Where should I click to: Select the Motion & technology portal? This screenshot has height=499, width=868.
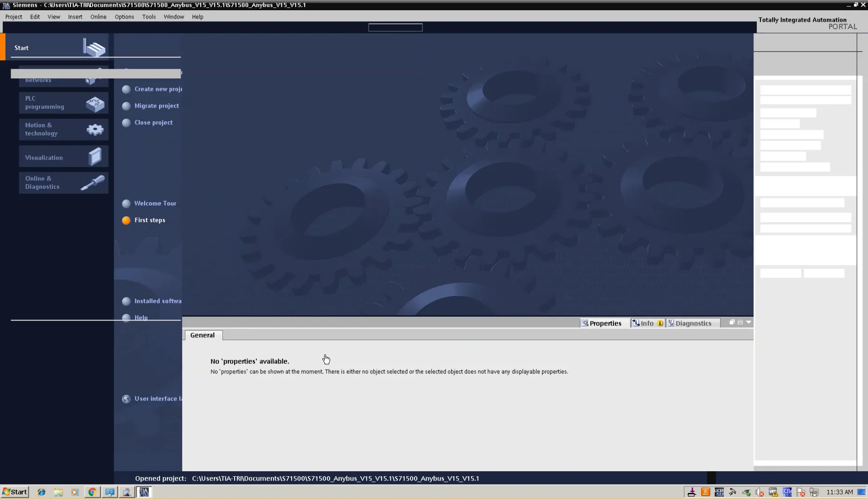pos(63,129)
